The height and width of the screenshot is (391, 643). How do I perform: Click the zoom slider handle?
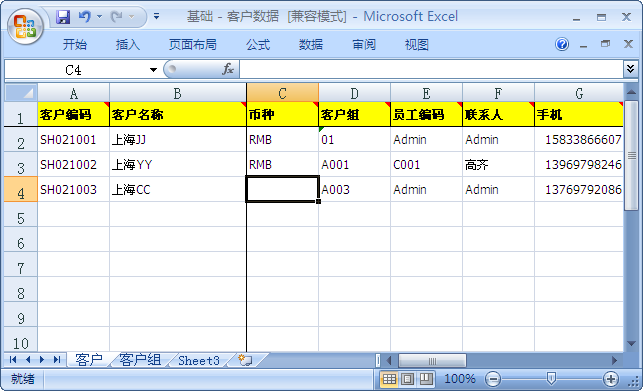tap(552, 379)
